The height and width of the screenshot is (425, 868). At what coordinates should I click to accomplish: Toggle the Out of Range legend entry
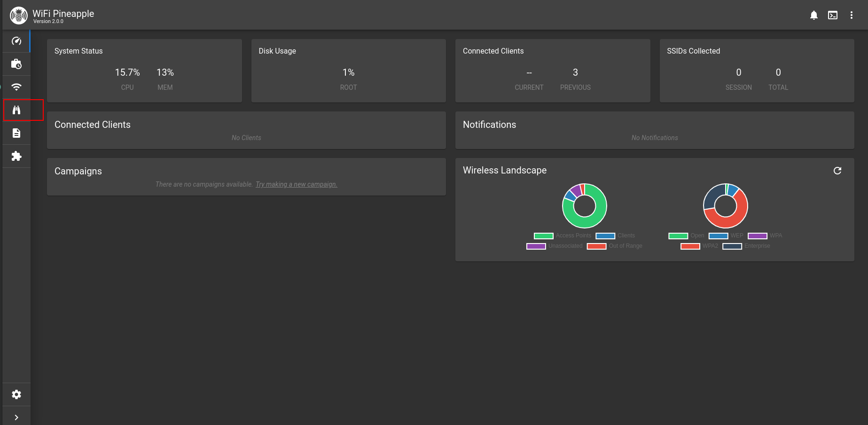[615, 246]
